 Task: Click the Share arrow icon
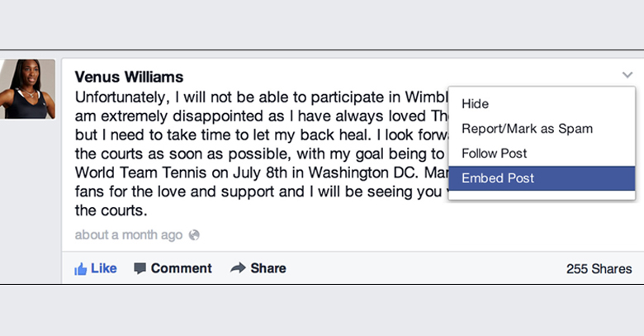pos(238,268)
